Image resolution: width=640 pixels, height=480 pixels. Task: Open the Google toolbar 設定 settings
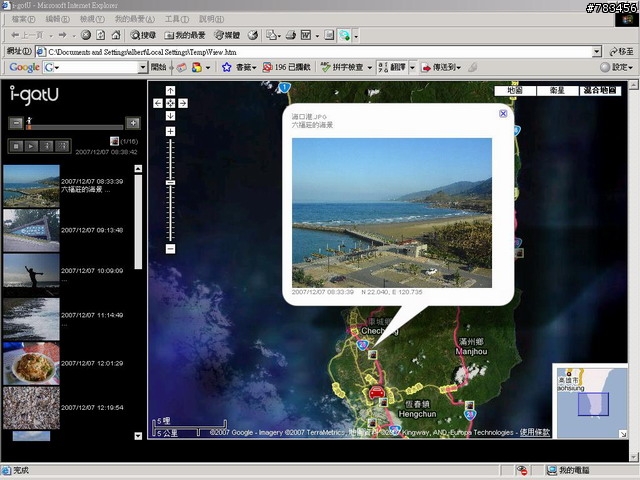pos(616,67)
